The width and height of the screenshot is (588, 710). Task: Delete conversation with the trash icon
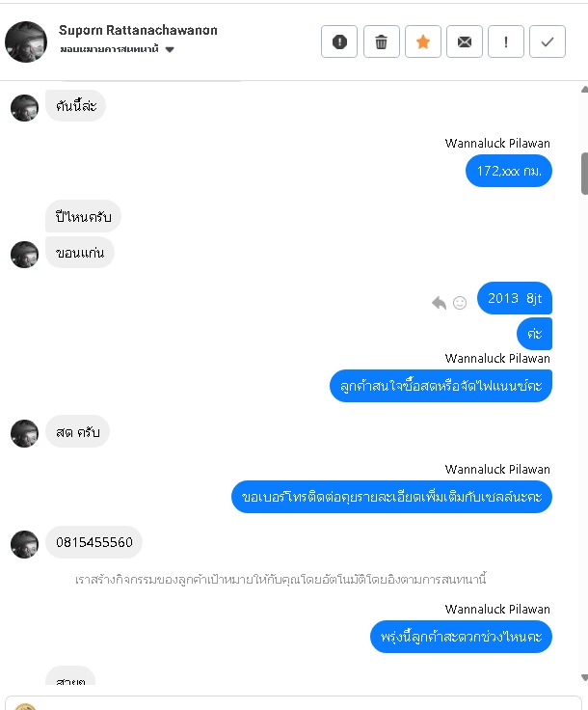[x=382, y=41]
